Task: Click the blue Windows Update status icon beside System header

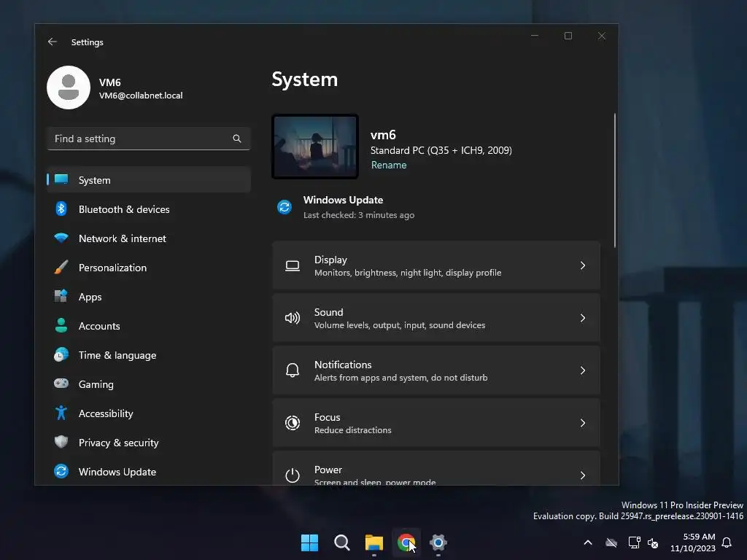Action: (x=285, y=207)
